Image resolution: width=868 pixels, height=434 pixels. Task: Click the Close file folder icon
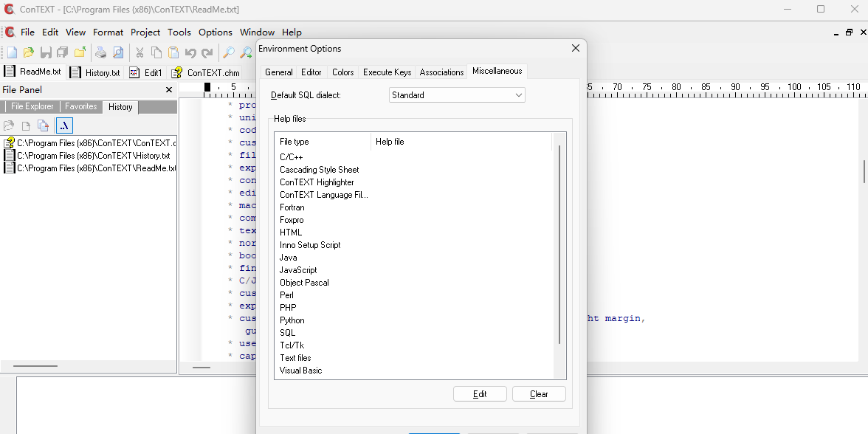tap(80, 52)
